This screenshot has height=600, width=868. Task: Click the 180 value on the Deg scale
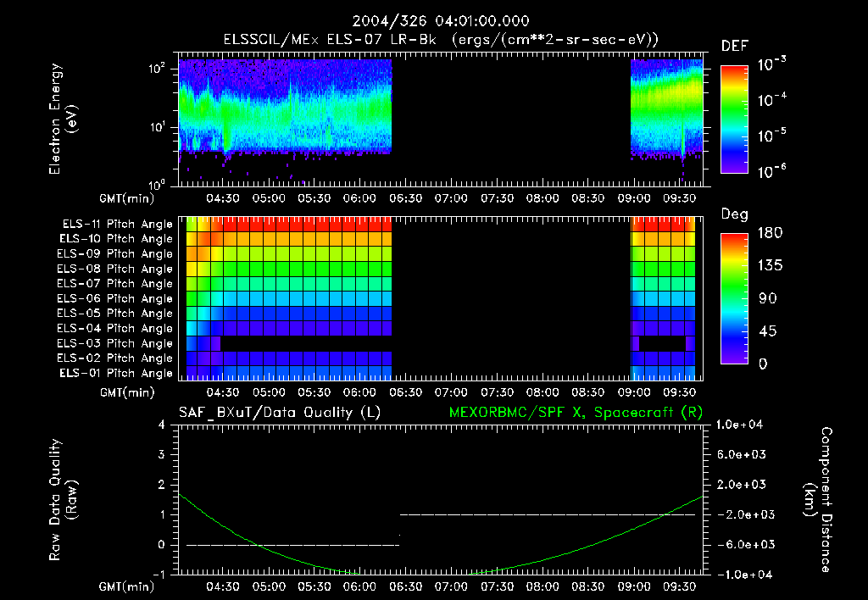(771, 233)
